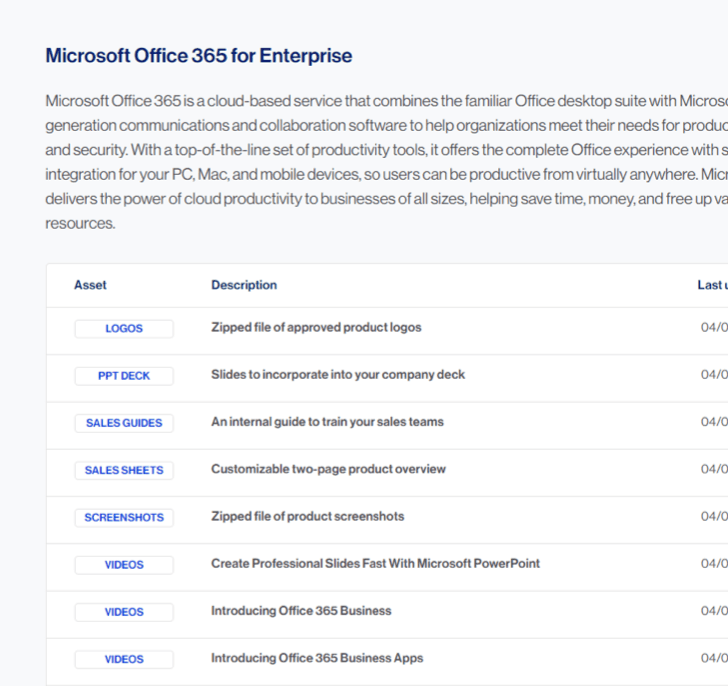Click the SALES SHEETS button

click(x=124, y=470)
